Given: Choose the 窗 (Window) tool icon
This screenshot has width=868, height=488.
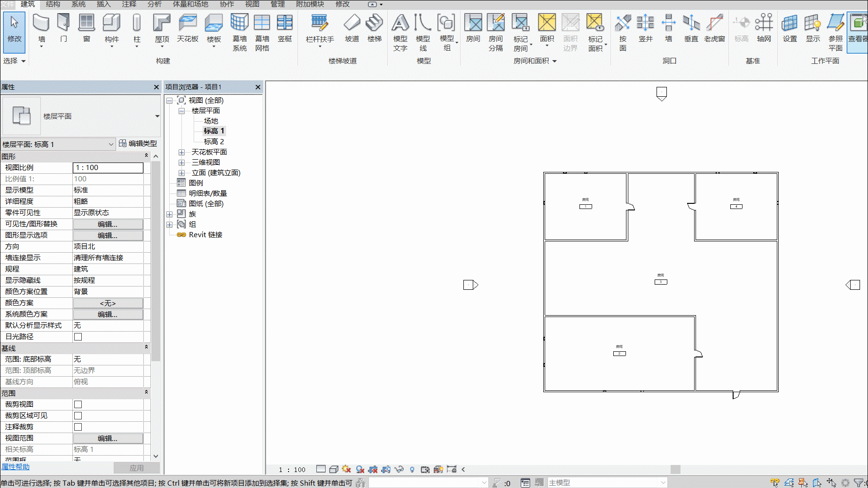Looking at the screenshot, I should [86, 23].
